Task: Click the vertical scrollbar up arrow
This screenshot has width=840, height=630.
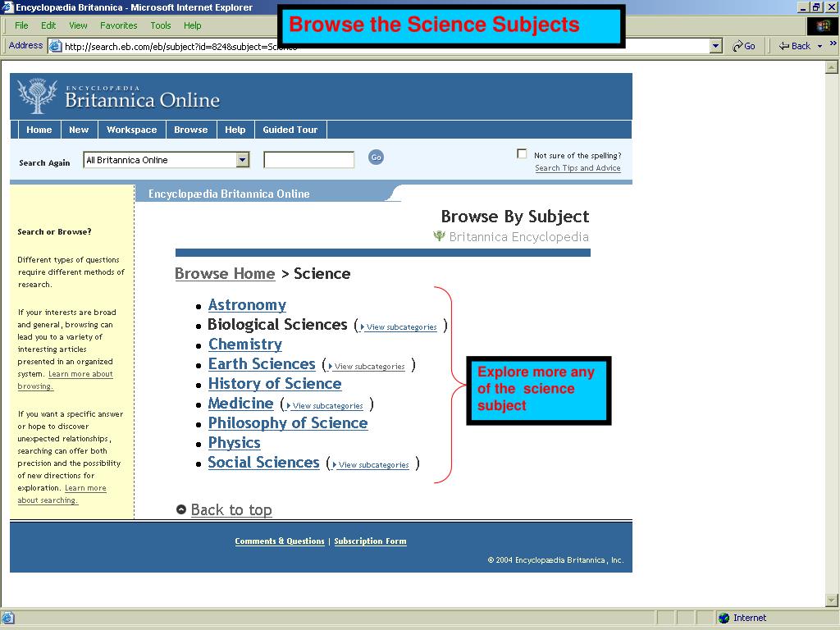Action: coord(832,67)
